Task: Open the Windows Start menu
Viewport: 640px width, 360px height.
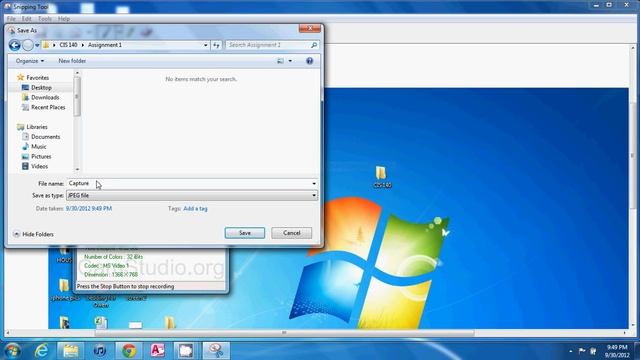Action: tap(13, 350)
